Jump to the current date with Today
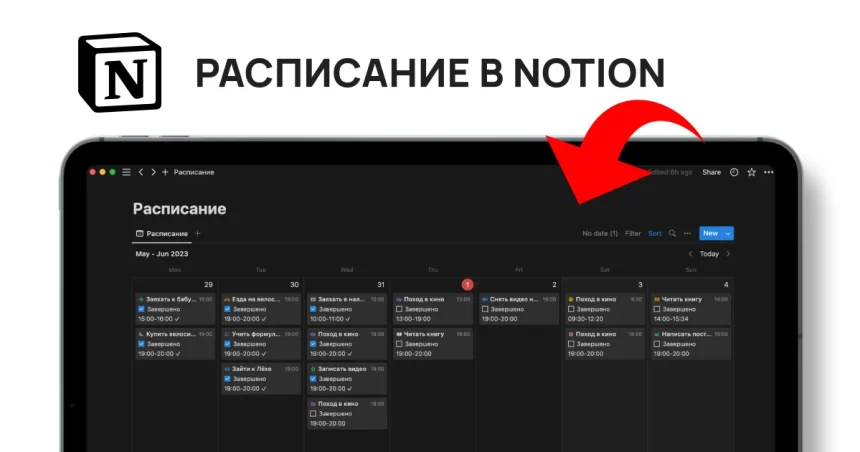This screenshot has width=860, height=452. click(x=709, y=254)
